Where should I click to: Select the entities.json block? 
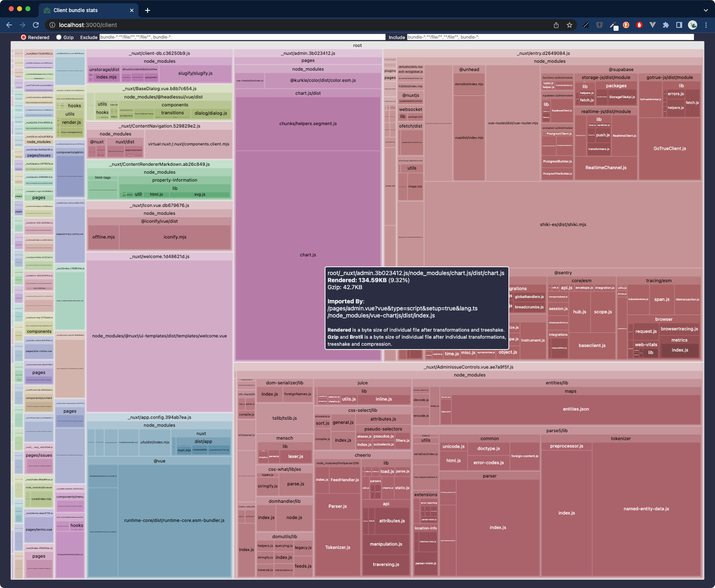click(x=576, y=409)
